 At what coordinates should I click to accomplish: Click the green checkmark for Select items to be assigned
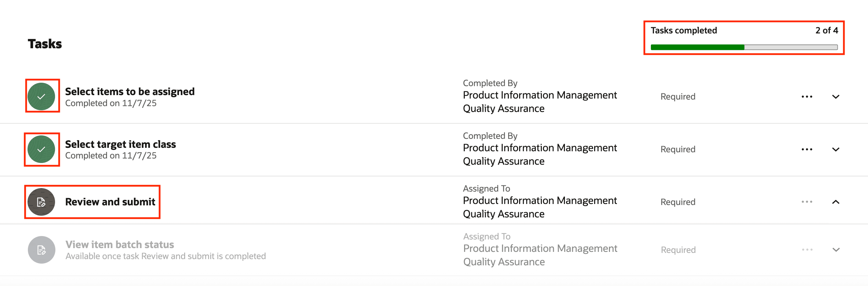[x=41, y=96]
